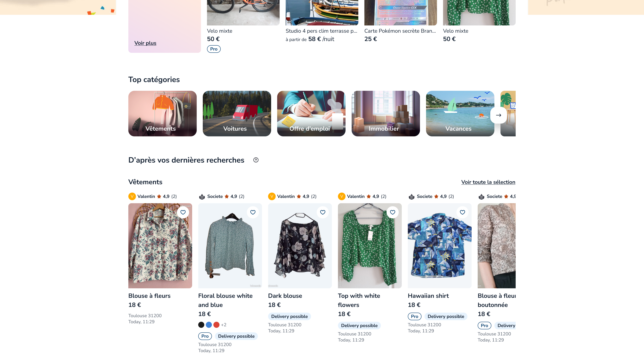Click the Voir plus link

[145, 43]
